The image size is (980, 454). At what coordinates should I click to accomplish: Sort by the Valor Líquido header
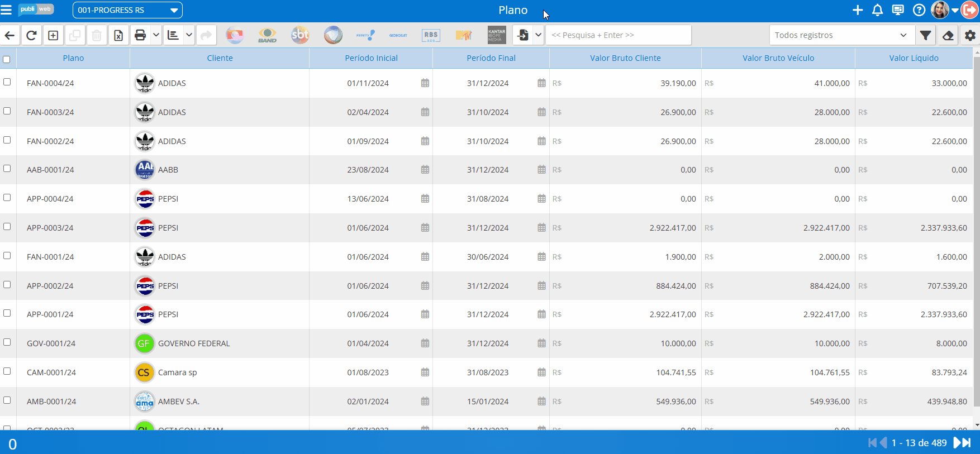click(914, 58)
